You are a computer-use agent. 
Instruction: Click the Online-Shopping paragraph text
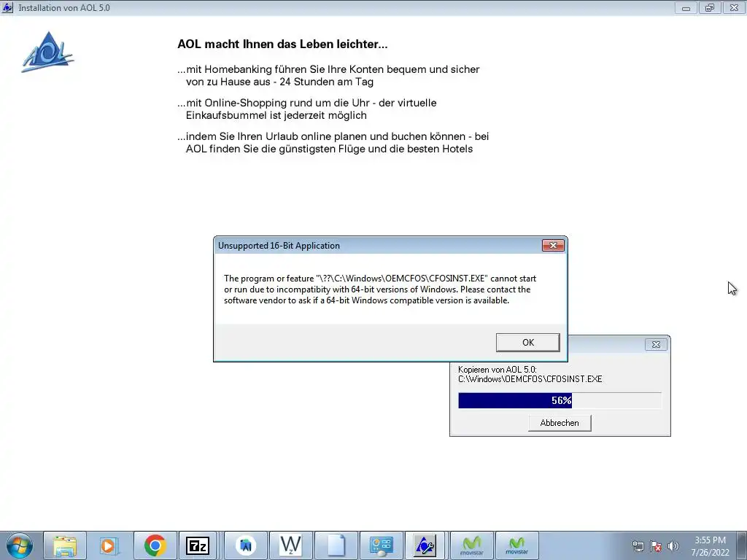[x=307, y=109]
